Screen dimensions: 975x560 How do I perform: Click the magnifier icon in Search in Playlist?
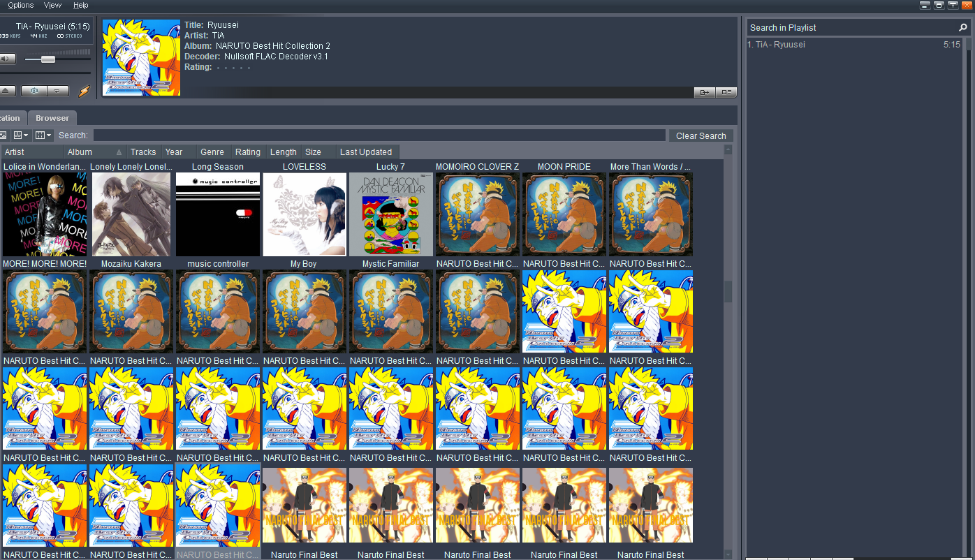[x=963, y=27]
